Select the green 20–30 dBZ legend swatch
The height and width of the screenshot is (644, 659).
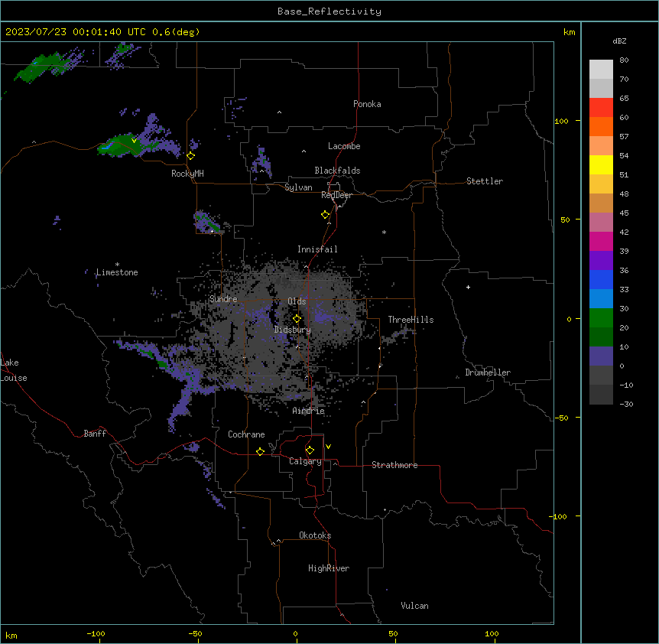click(x=601, y=318)
